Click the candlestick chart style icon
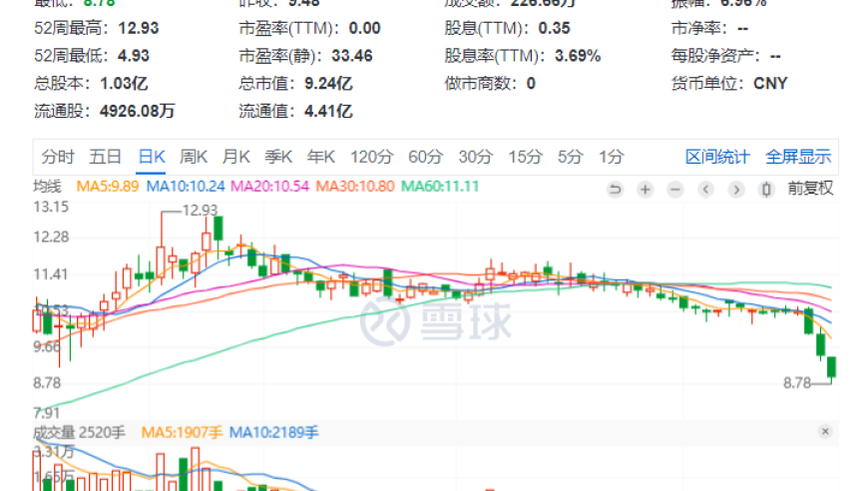This screenshot has height=491, width=868. click(x=766, y=189)
